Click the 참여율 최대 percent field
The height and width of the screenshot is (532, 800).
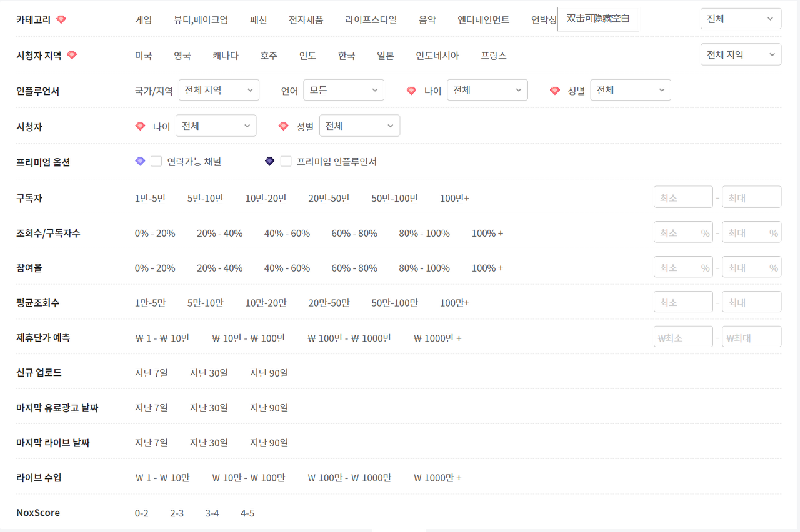click(x=751, y=267)
